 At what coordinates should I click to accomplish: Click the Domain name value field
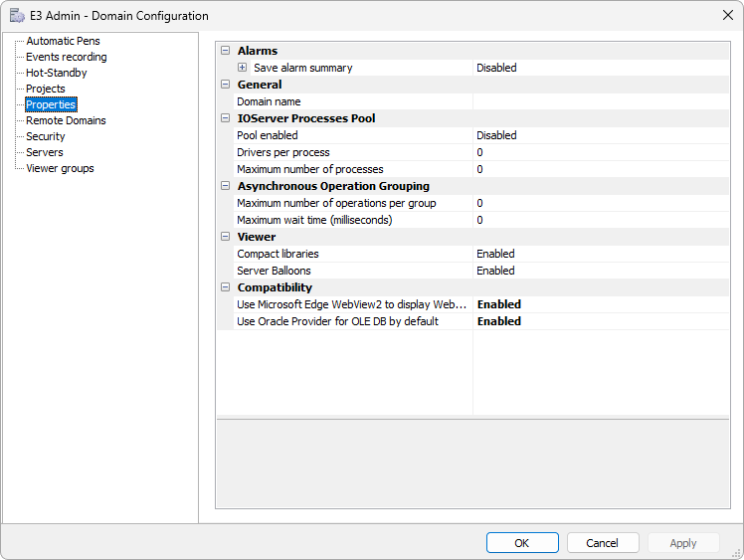(x=601, y=101)
